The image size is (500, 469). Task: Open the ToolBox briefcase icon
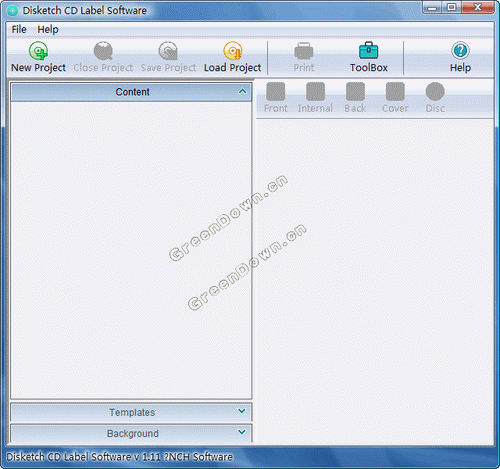coord(369,50)
